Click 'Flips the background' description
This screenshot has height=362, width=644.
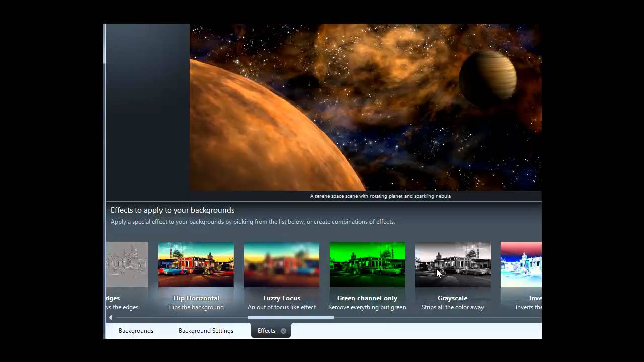(x=196, y=307)
